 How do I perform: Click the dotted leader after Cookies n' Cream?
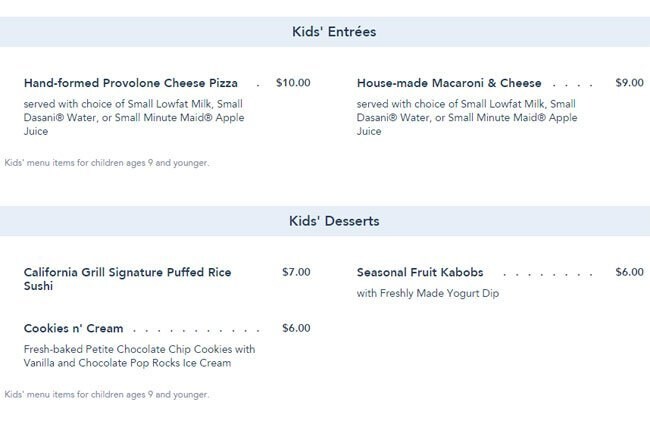tap(196, 329)
